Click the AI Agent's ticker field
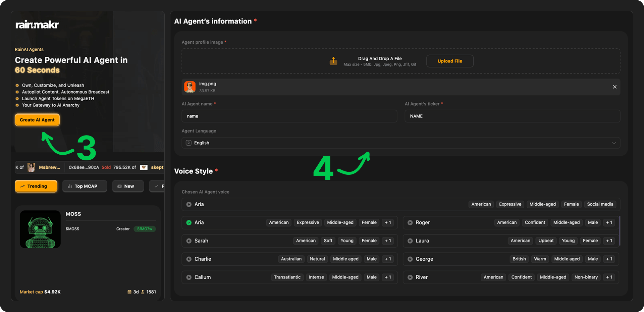The width and height of the screenshot is (644, 312). 512,116
